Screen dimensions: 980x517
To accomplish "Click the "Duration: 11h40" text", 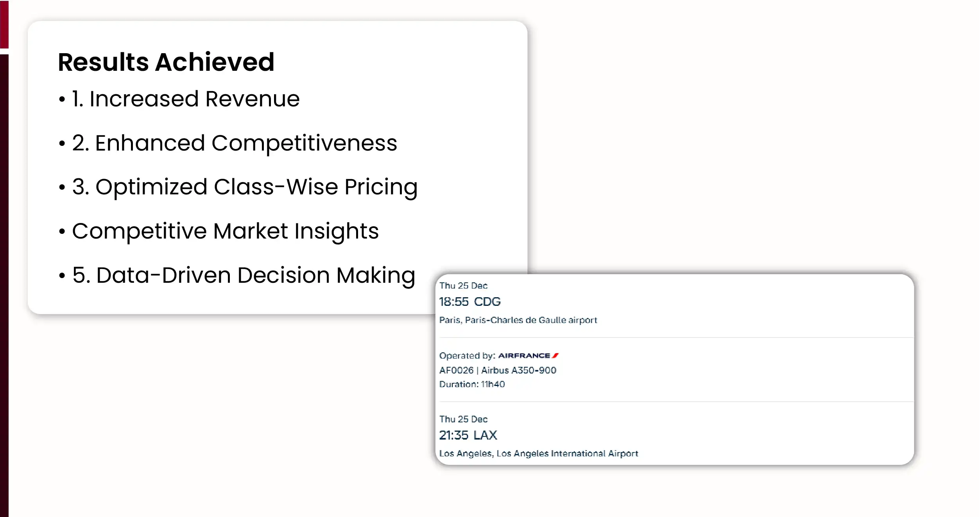I will (472, 384).
